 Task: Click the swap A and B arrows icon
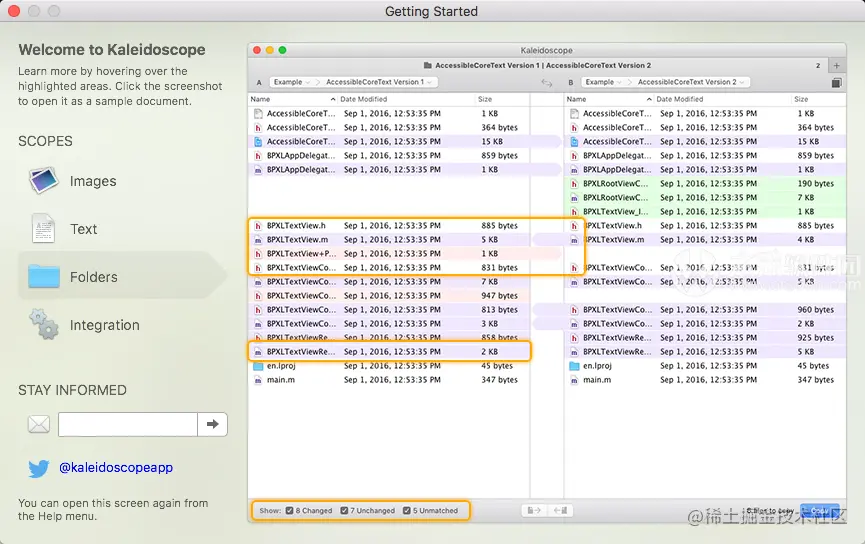click(x=547, y=83)
